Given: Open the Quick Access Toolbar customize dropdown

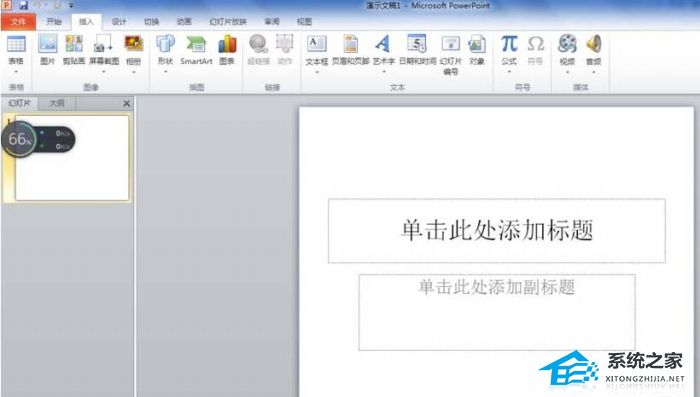Looking at the screenshot, I should point(71,6).
